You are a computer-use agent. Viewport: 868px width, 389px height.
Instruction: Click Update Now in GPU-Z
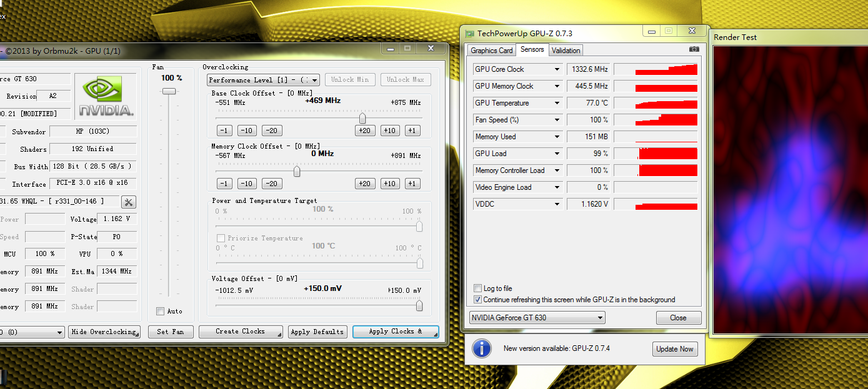pos(675,349)
